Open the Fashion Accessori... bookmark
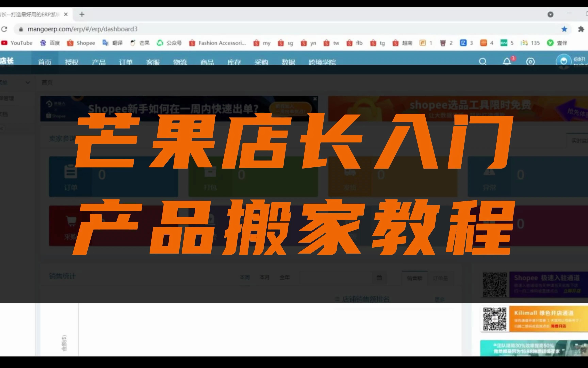 pyautogui.click(x=217, y=43)
